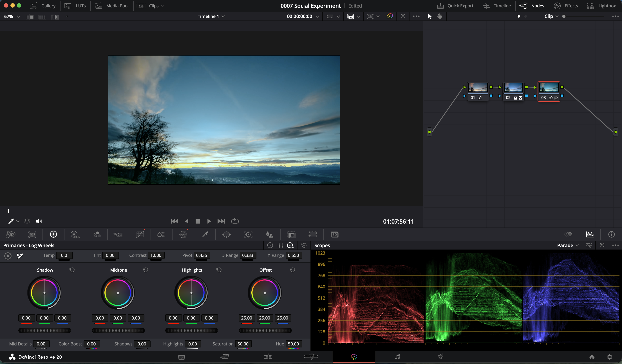622x364 pixels.
Task: Mute viewer audio speaker icon
Action: click(39, 221)
